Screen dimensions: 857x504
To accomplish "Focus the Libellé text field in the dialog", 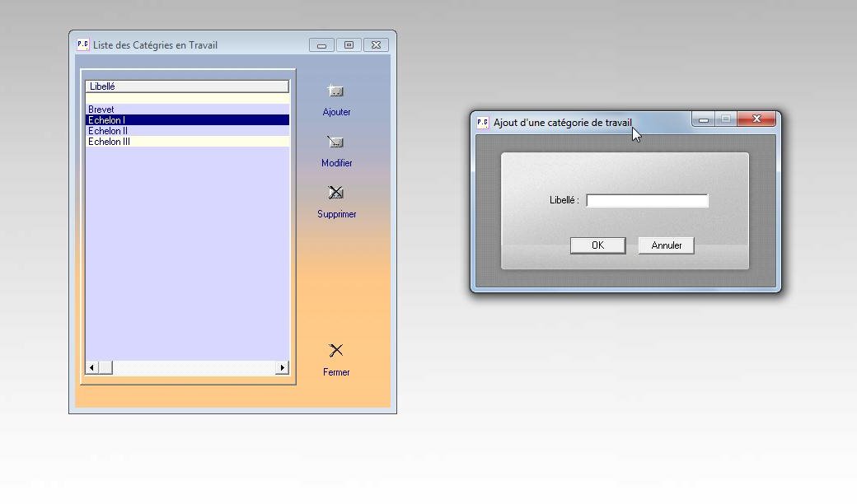I will (647, 200).
